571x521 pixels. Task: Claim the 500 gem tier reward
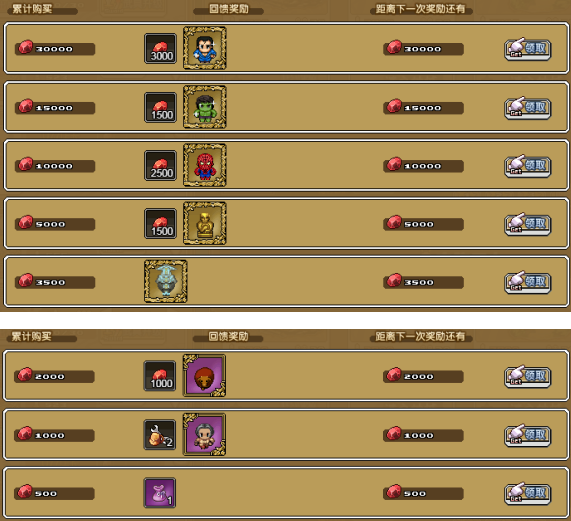[528, 494]
